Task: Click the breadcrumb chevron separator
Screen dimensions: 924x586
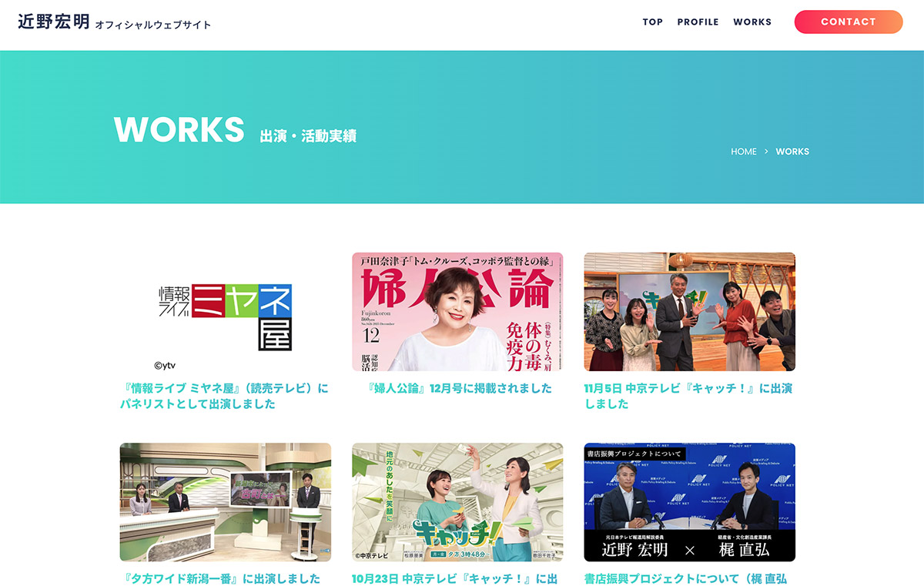Action: pyautogui.click(x=766, y=152)
